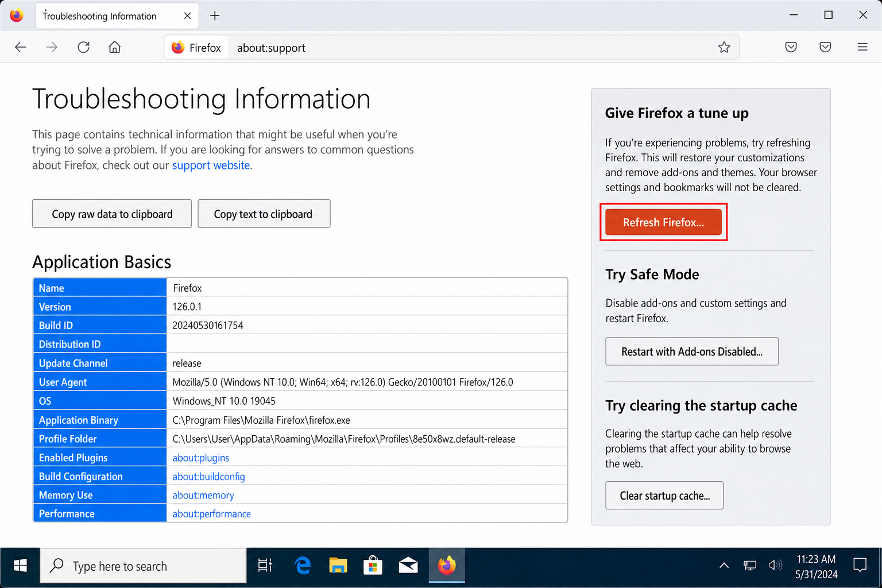Click the Profile Folder path value

click(x=344, y=439)
